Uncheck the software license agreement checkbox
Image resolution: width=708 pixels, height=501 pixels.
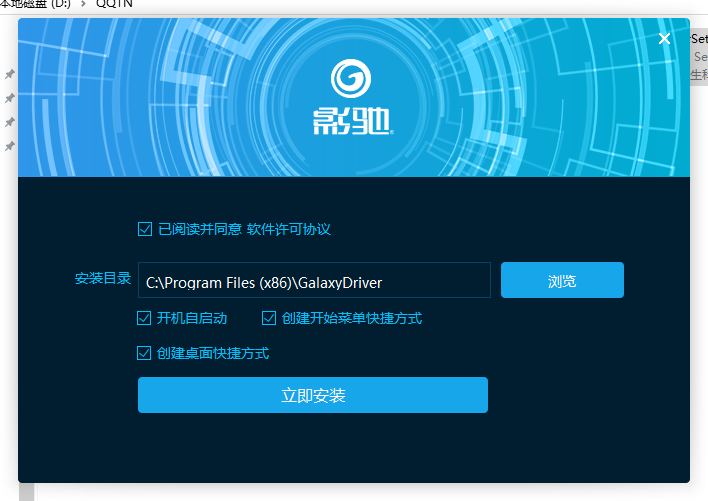[x=145, y=229]
